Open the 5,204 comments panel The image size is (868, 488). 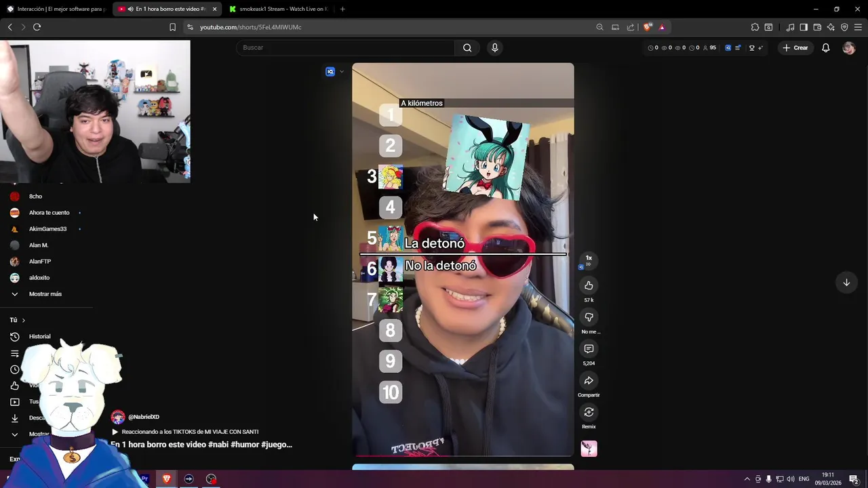[589, 348]
